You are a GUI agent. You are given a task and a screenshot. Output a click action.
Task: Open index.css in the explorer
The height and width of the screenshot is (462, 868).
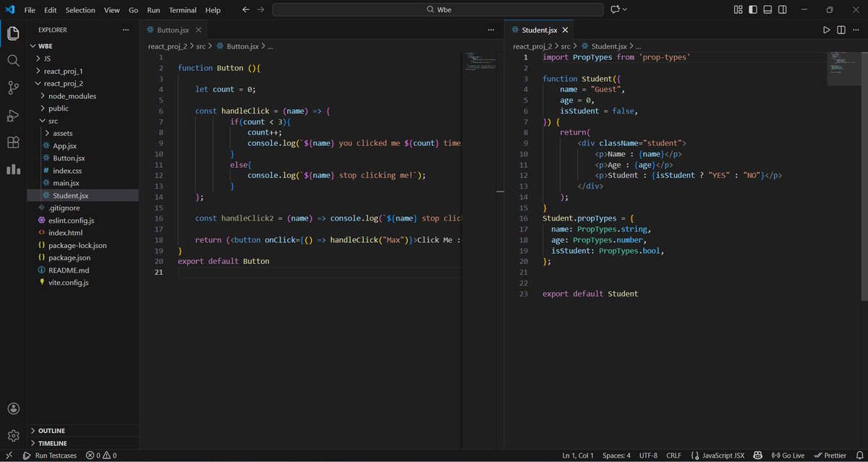83,171
